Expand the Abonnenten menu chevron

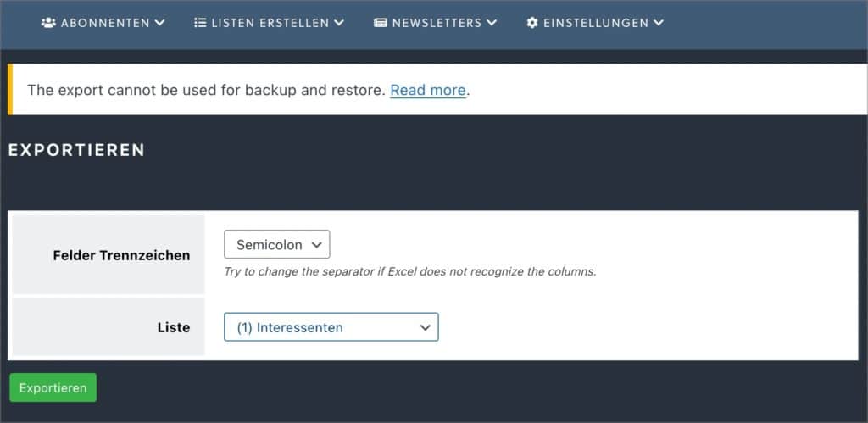(159, 23)
